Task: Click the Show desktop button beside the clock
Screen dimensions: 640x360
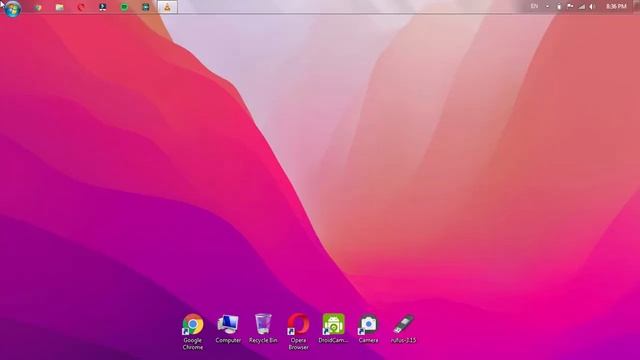Action: [636, 7]
